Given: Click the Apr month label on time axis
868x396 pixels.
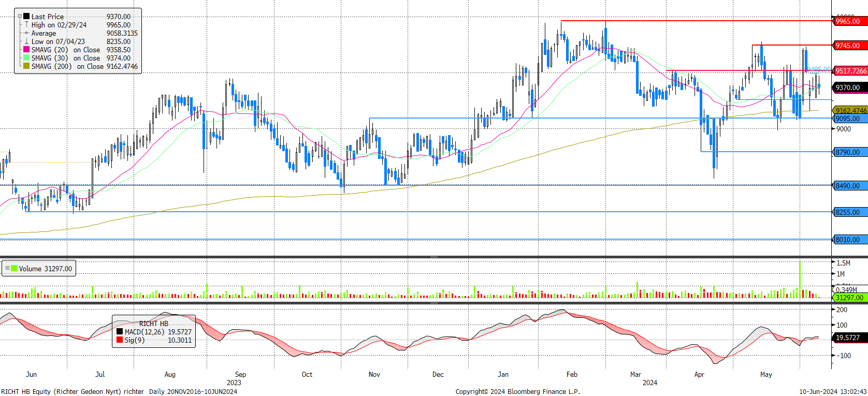Looking at the screenshot, I should [x=699, y=374].
